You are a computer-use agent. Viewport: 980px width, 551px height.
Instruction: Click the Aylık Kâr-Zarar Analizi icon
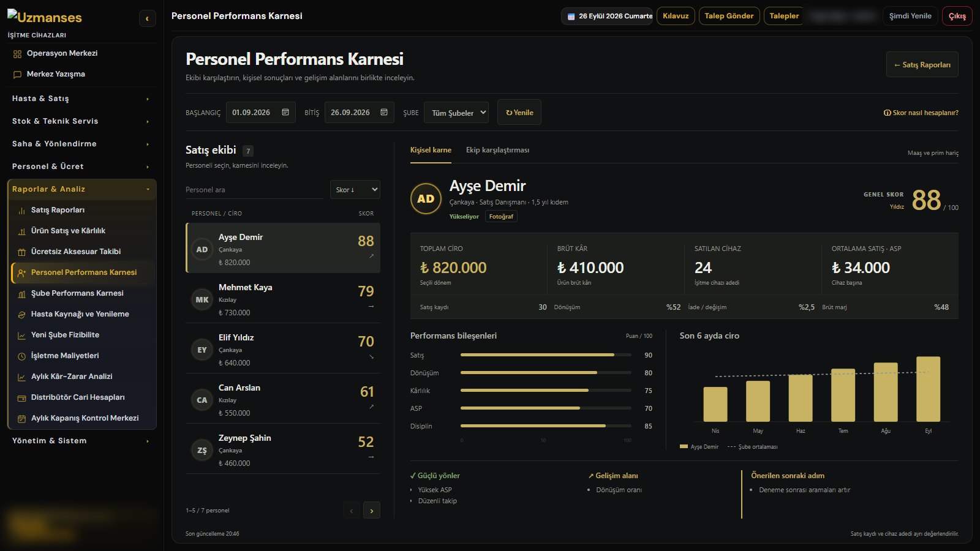click(x=21, y=377)
